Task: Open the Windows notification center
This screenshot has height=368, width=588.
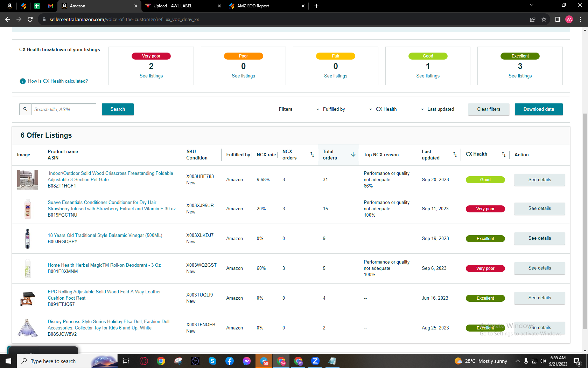Action: click(577, 361)
